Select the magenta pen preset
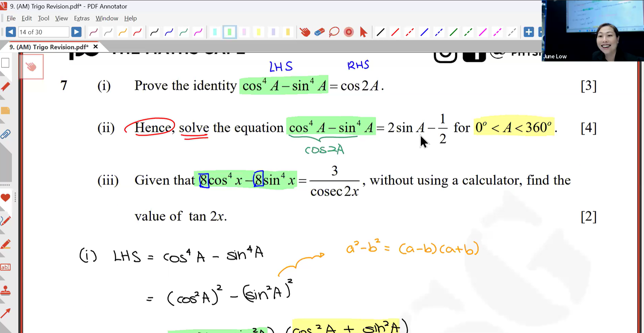Image resolution: width=644 pixels, height=333 pixels. pyautogui.click(x=198, y=32)
